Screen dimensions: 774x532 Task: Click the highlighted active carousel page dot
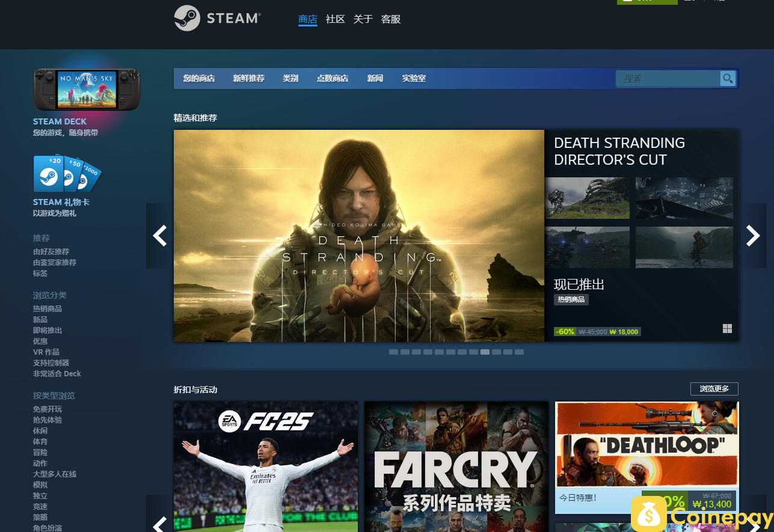(x=485, y=352)
